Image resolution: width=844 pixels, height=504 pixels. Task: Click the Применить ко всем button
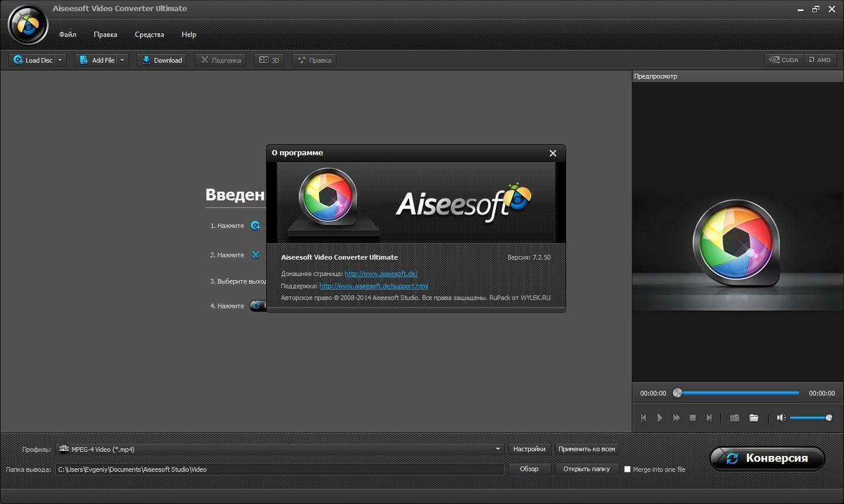(587, 449)
